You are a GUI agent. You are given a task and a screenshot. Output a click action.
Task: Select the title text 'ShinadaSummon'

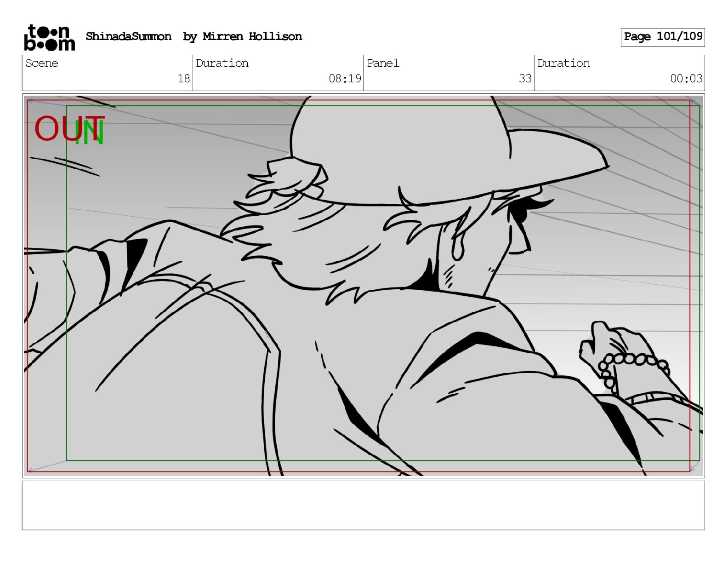point(128,36)
